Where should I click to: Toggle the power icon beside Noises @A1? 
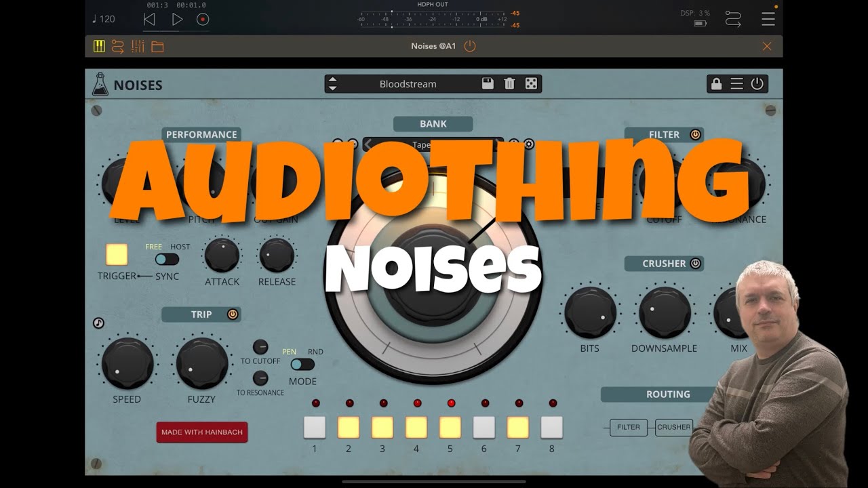(470, 46)
